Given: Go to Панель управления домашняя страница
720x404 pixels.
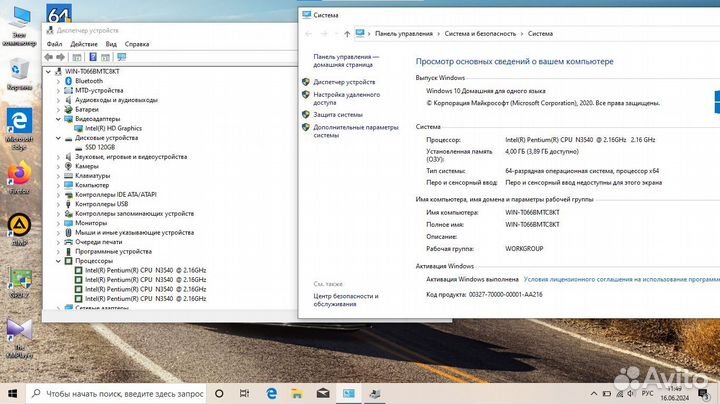Looking at the screenshot, I should coord(346,61).
